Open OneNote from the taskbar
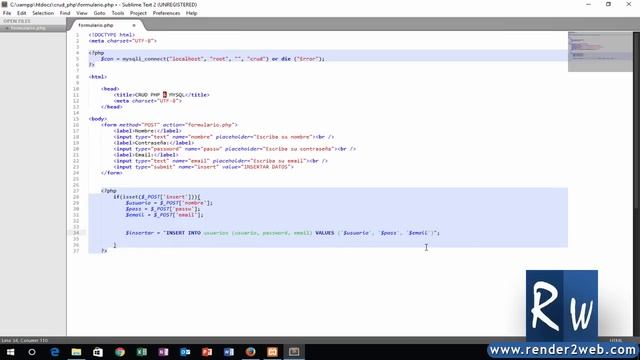Screen dimensions: 640x360 click(x=163, y=352)
